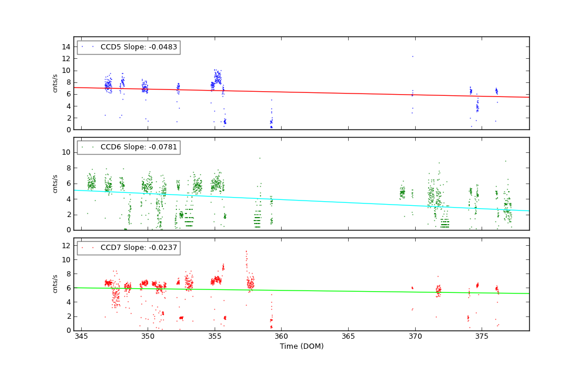
Task: Click the Time (DOM) x-axis label
Action: point(301,346)
